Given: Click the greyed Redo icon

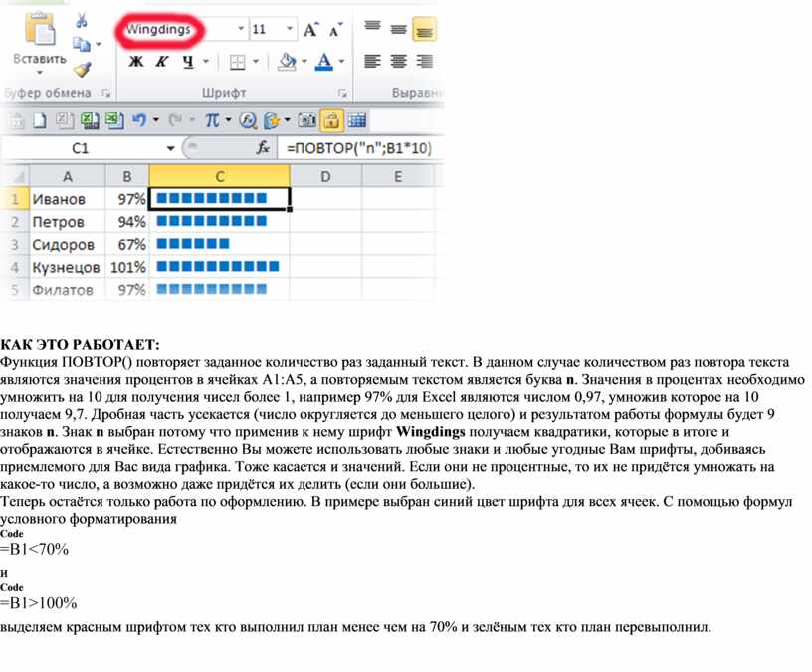Looking at the screenshot, I should click(175, 120).
